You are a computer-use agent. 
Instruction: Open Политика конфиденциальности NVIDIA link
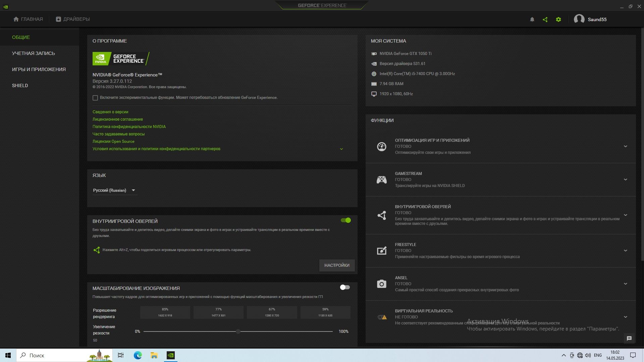[129, 127]
